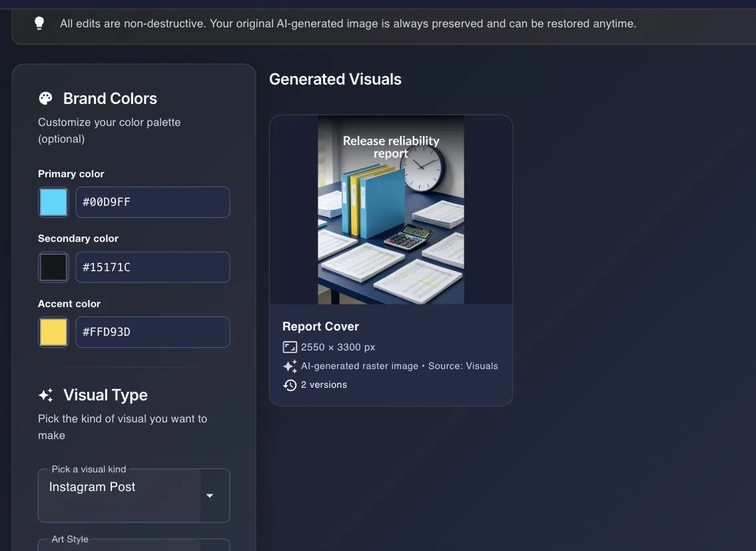Viewport: 756px width, 551px height.
Task: Click the Brand Colors palette icon
Action: (x=46, y=99)
